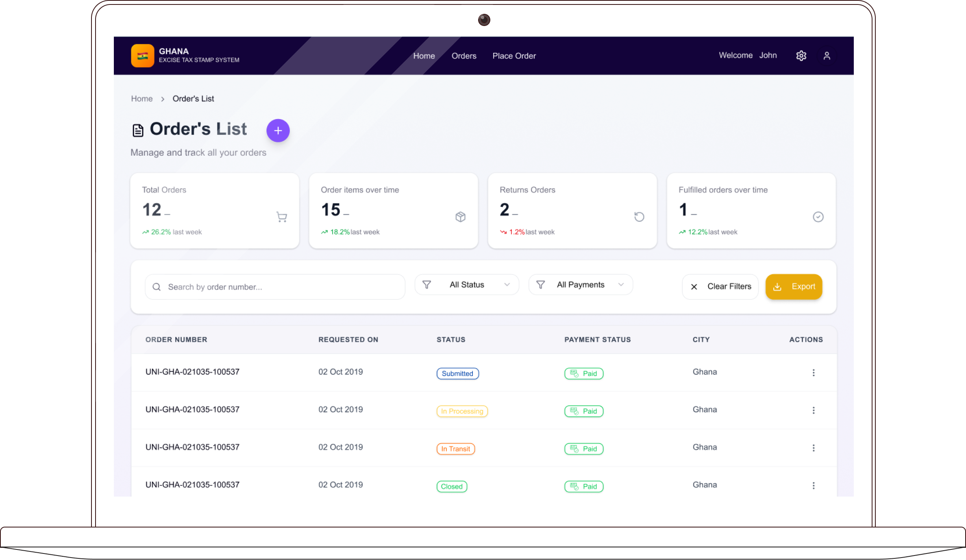This screenshot has height=560, width=966.
Task: Open actions menu for the Closed order row
Action: [814, 486]
